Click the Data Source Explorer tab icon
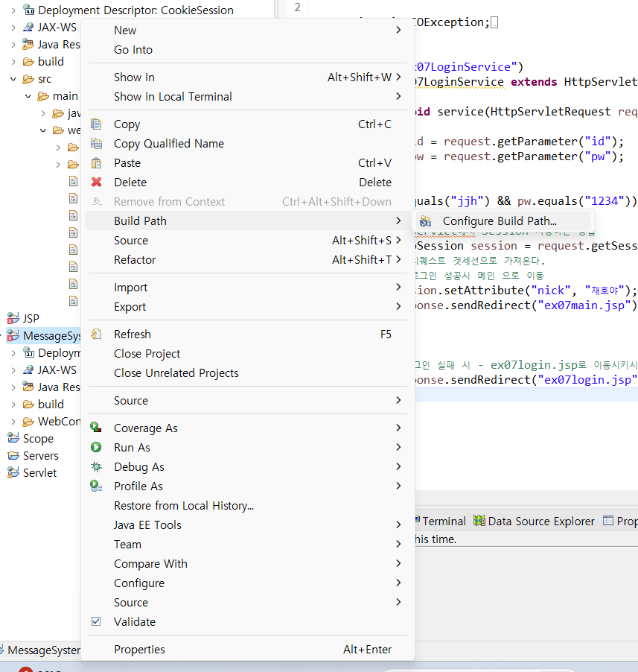638x672 pixels. pyautogui.click(x=479, y=521)
